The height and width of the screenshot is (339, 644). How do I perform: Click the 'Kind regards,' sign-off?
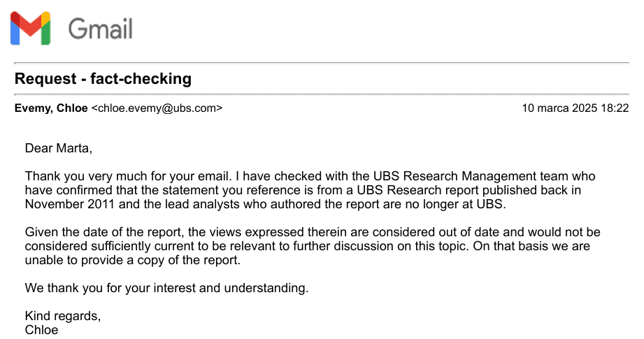click(63, 316)
